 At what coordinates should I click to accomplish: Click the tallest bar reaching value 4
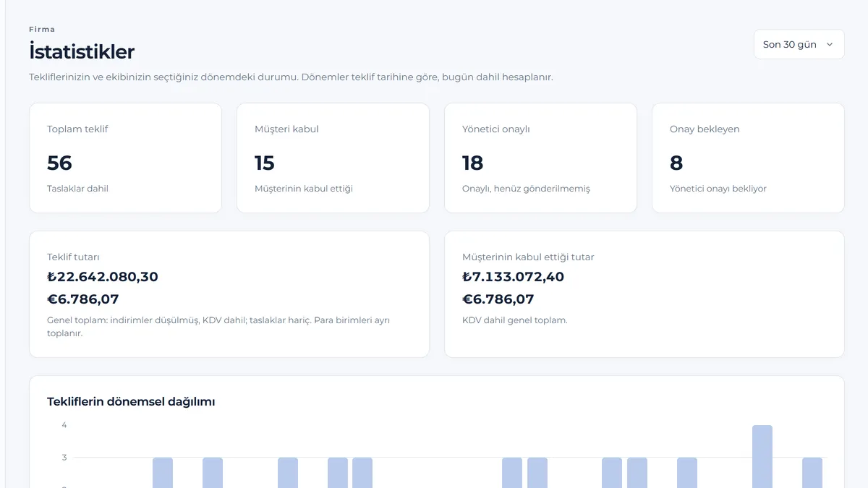pos(762,456)
